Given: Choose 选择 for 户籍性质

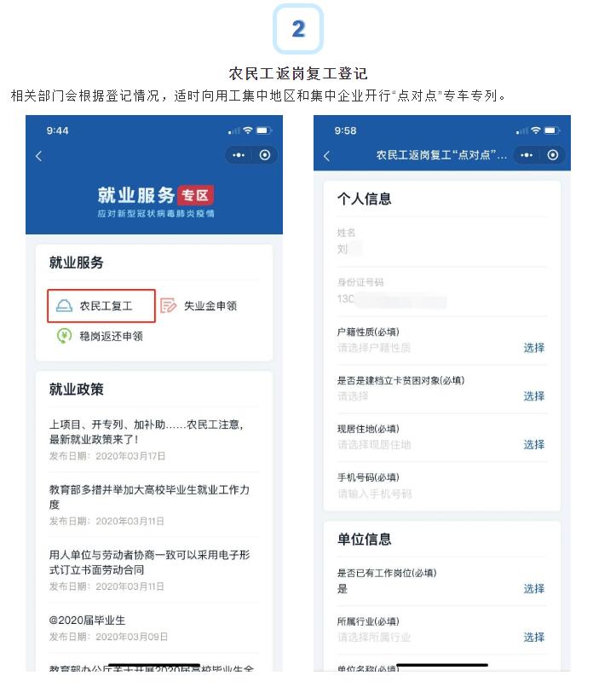Looking at the screenshot, I should click(534, 348).
